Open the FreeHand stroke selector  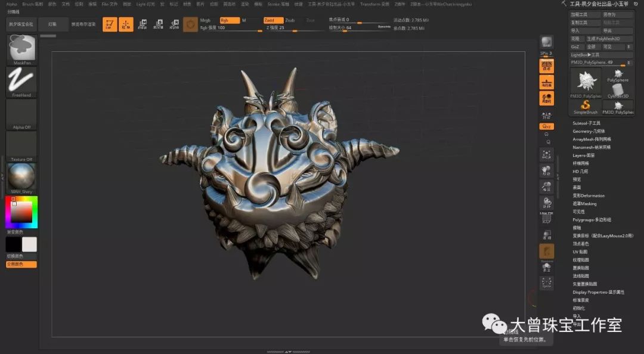(22, 82)
